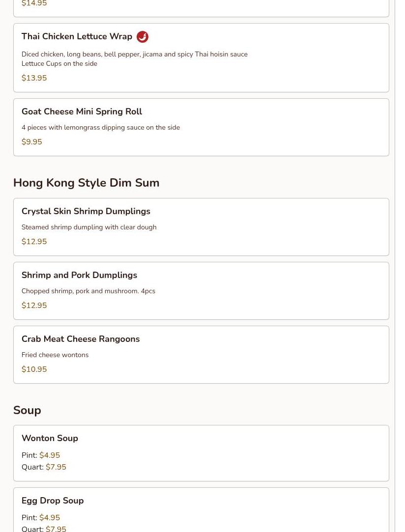The width and height of the screenshot is (405, 532).
Task: Select the Wonton Soup item title
Action: 50,438
